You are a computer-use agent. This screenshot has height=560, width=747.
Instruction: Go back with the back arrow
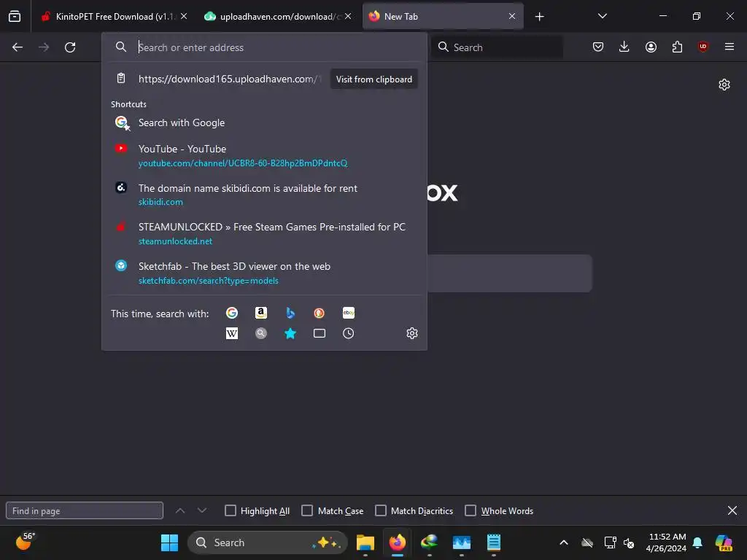coord(18,47)
